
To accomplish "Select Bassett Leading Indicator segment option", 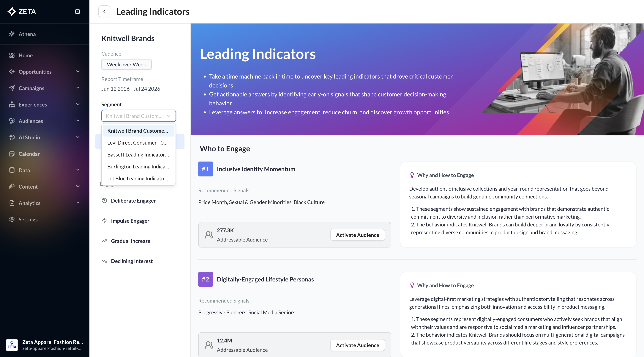I will [138, 155].
